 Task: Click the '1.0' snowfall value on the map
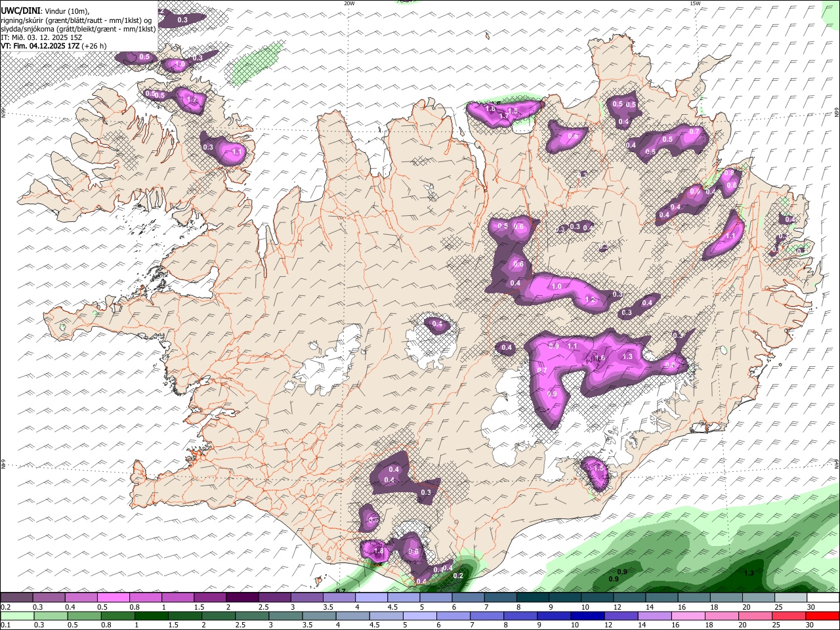tap(557, 286)
